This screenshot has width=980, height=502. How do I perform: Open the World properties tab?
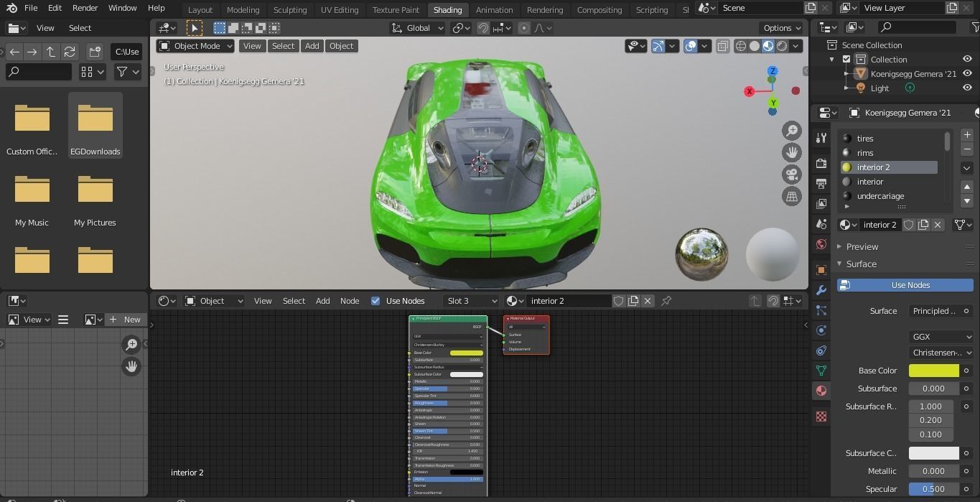(x=821, y=244)
